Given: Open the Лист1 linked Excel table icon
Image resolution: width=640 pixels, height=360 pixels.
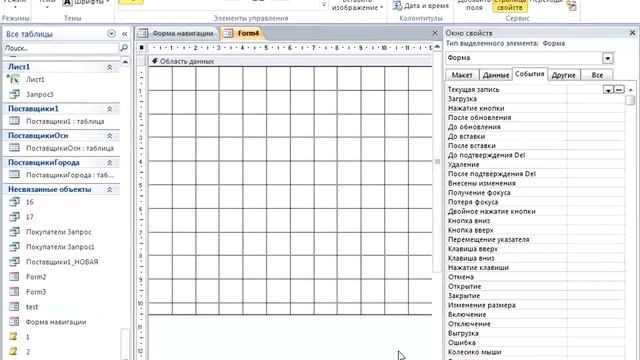Looking at the screenshot, I should 13,79.
